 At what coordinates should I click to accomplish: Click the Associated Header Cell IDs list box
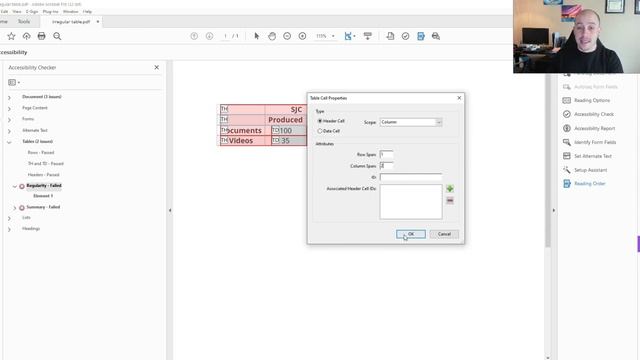click(x=411, y=202)
